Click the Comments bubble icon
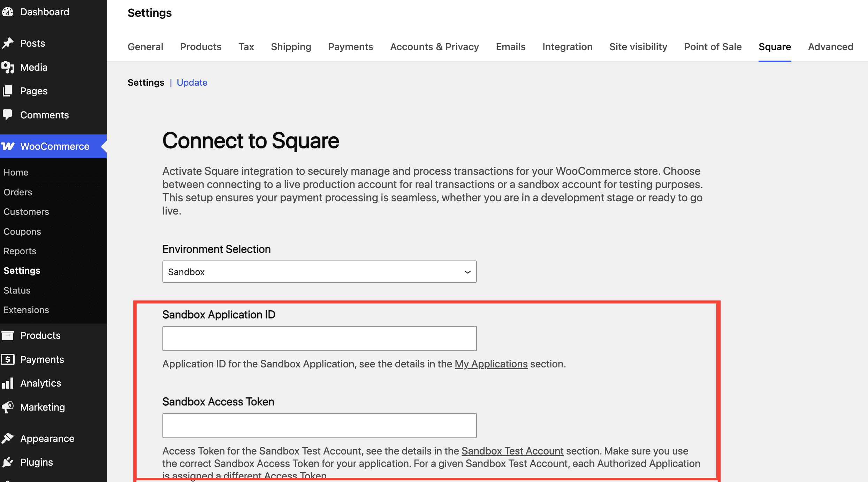This screenshot has width=868, height=482. [x=8, y=115]
